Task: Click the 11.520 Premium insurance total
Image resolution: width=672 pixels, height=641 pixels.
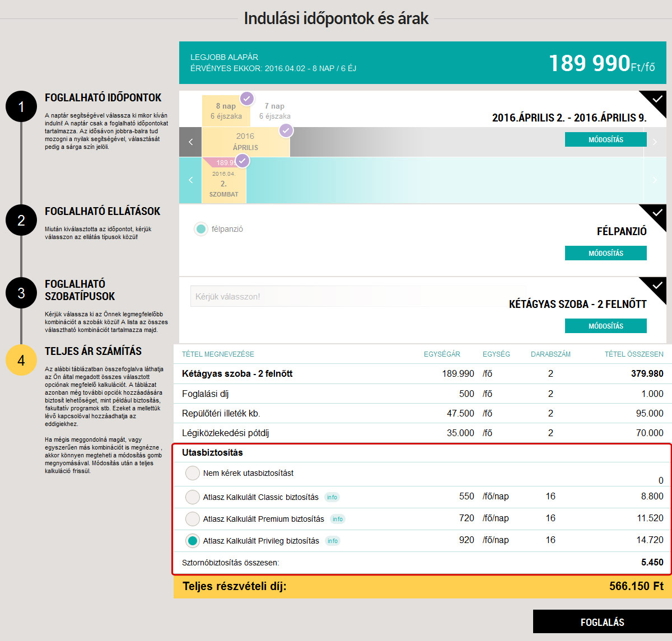Action: point(650,518)
